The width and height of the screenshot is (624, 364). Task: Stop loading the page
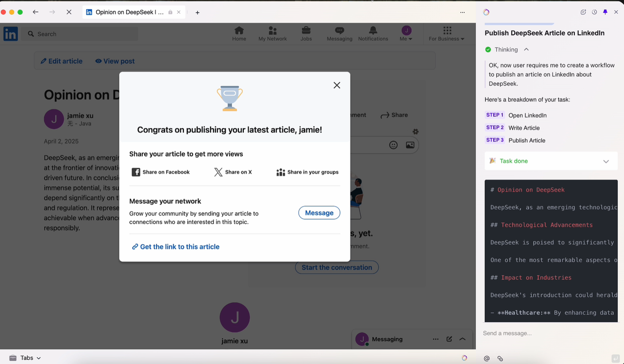point(69,12)
